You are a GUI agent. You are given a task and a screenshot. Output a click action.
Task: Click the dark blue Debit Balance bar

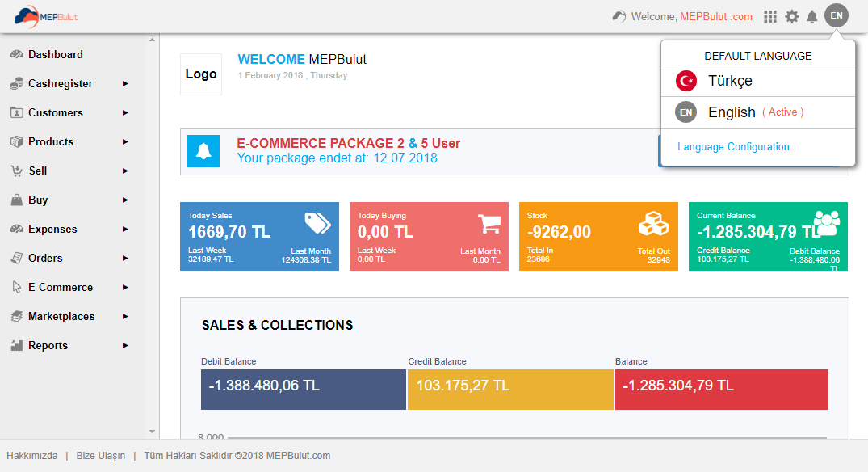(x=304, y=390)
